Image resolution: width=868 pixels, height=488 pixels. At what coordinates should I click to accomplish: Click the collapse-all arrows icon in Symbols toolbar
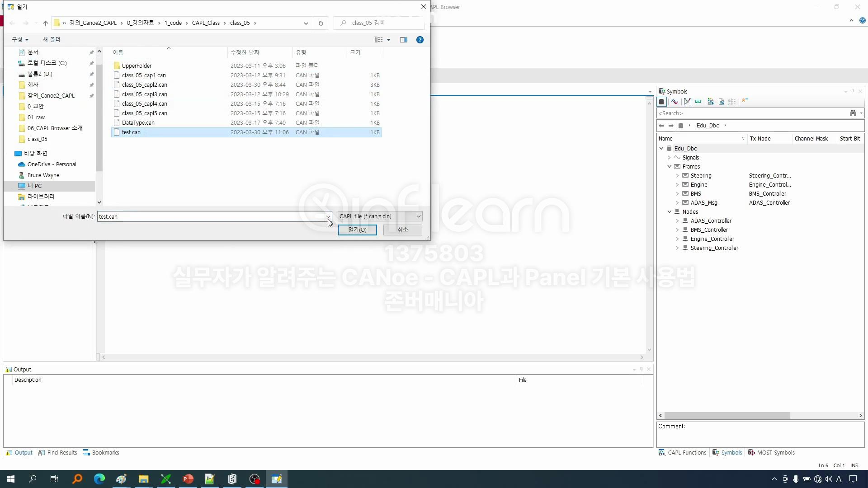745,101
